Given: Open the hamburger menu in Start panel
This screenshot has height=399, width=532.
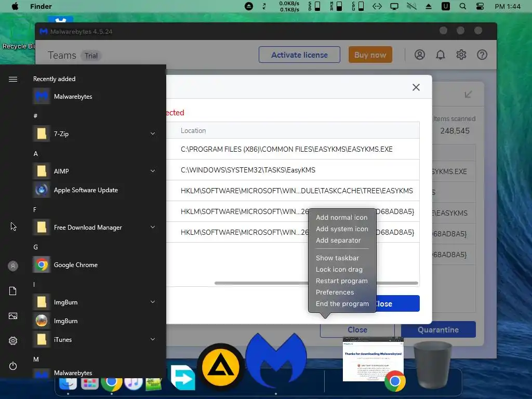Looking at the screenshot, I should pos(13,79).
